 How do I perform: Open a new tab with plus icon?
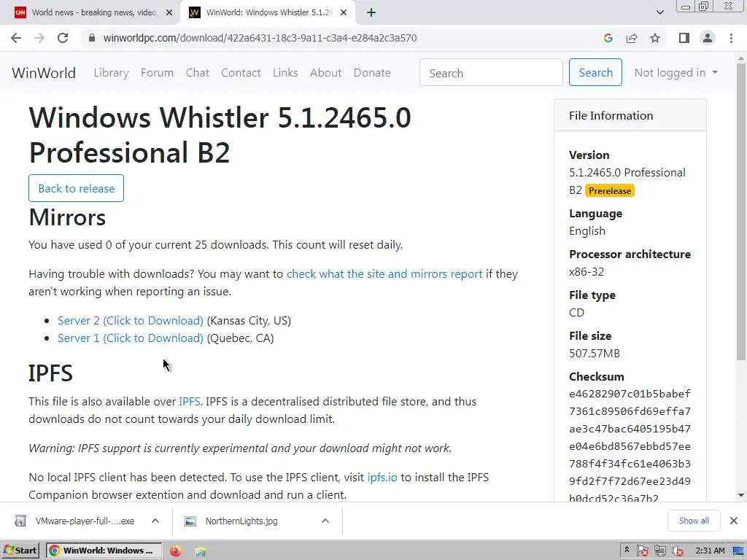click(371, 12)
